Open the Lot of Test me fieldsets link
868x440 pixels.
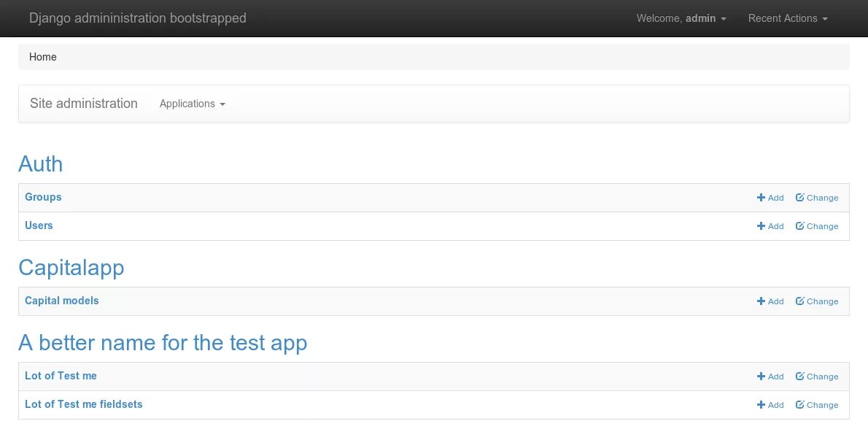[84, 404]
